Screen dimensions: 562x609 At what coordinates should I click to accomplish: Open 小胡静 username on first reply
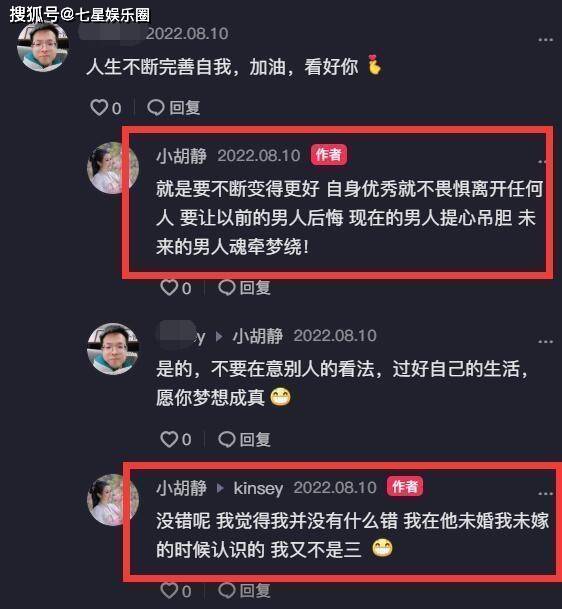click(181, 156)
